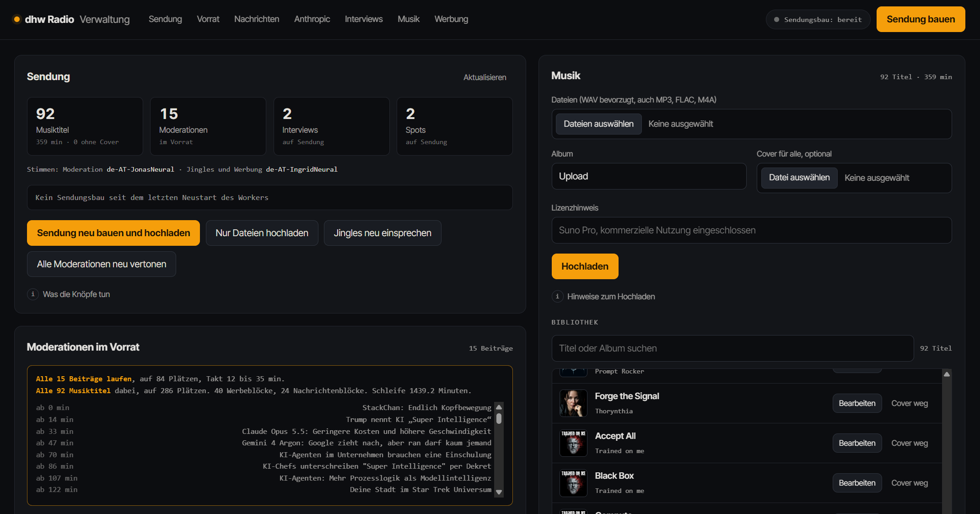Click 'Deine Stadt im Star Trek Universum' row
980x514 pixels.
(264, 490)
